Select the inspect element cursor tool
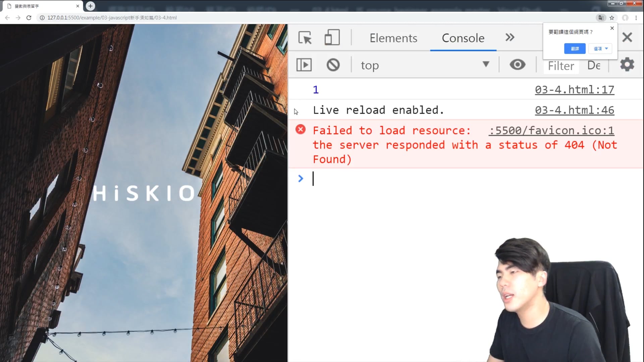 point(305,38)
